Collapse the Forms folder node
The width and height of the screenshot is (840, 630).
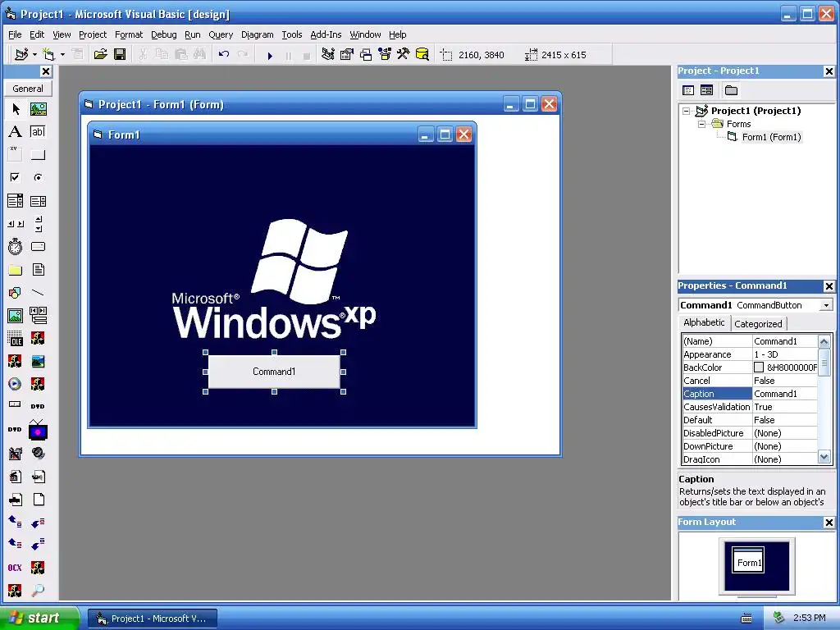pyautogui.click(x=701, y=124)
